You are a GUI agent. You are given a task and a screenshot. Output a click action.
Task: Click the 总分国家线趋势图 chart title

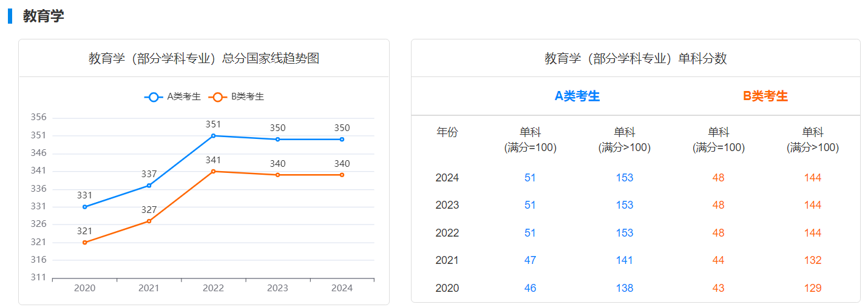pyautogui.click(x=204, y=58)
